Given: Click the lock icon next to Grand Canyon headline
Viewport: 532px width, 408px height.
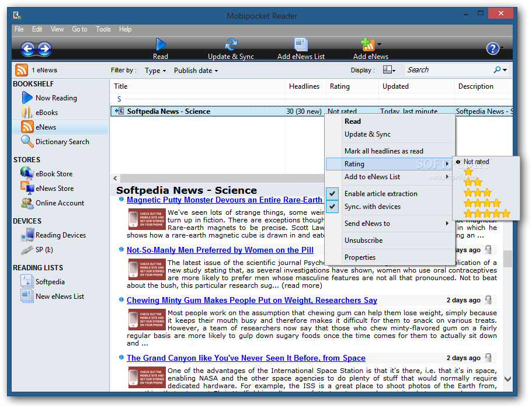Looking at the screenshot, I should pyautogui.click(x=488, y=358).
